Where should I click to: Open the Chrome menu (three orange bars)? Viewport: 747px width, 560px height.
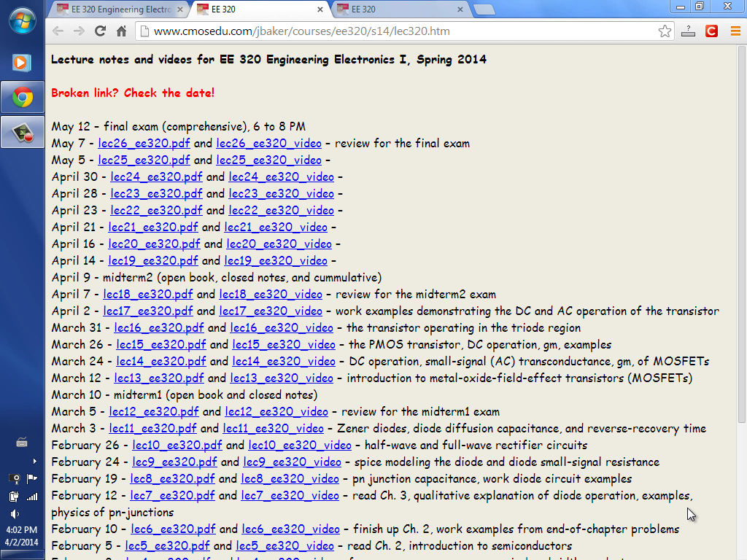[x=735, y=31]
